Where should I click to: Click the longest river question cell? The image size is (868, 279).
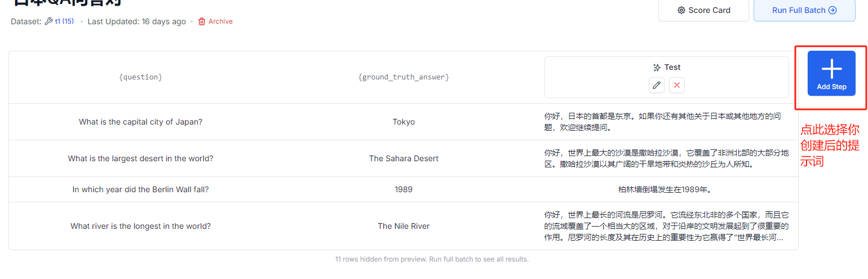140,226
